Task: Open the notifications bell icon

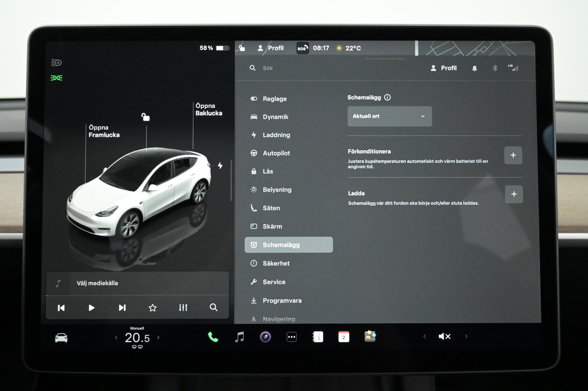Action: pyautogui.click(x=474, y=68)
